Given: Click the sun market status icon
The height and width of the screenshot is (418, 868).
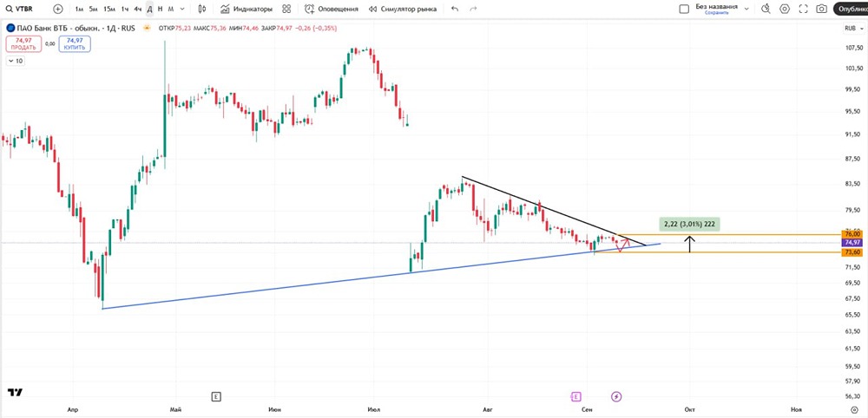Looking at the screenshot, I should (x=147, y=28).
